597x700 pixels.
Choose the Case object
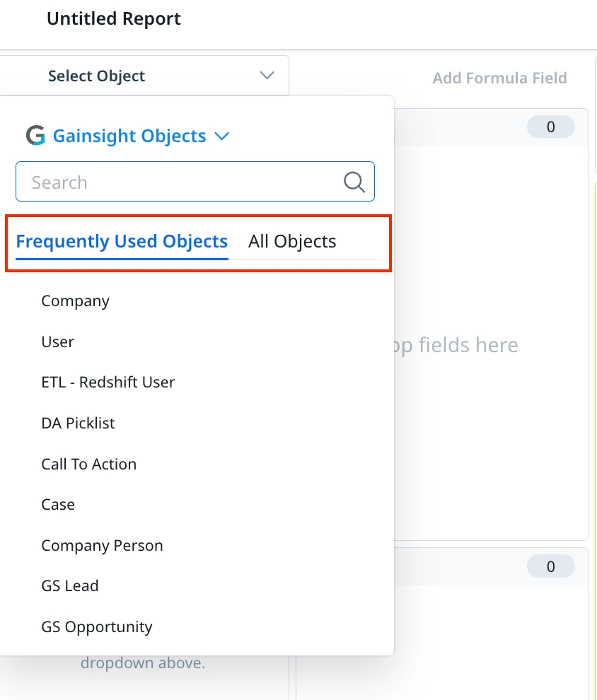(58, 505)
